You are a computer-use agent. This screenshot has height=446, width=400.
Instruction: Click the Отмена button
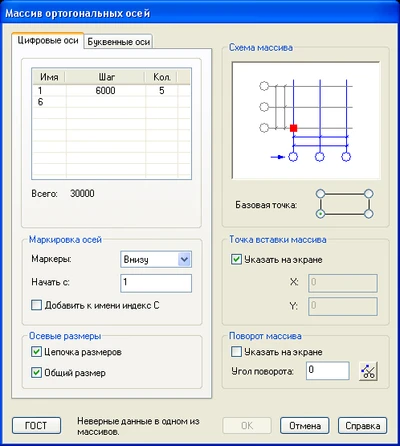(x=305, y=426)
